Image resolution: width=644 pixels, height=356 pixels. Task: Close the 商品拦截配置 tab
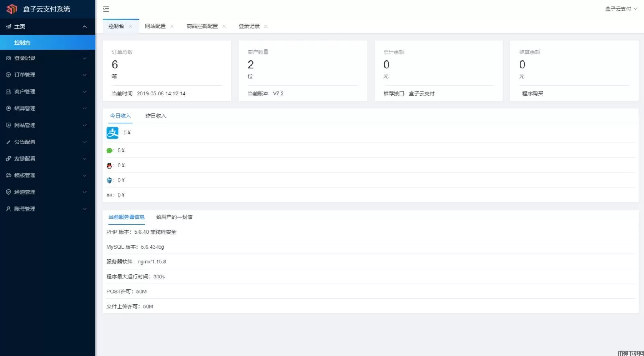click(x=224, y=26)
